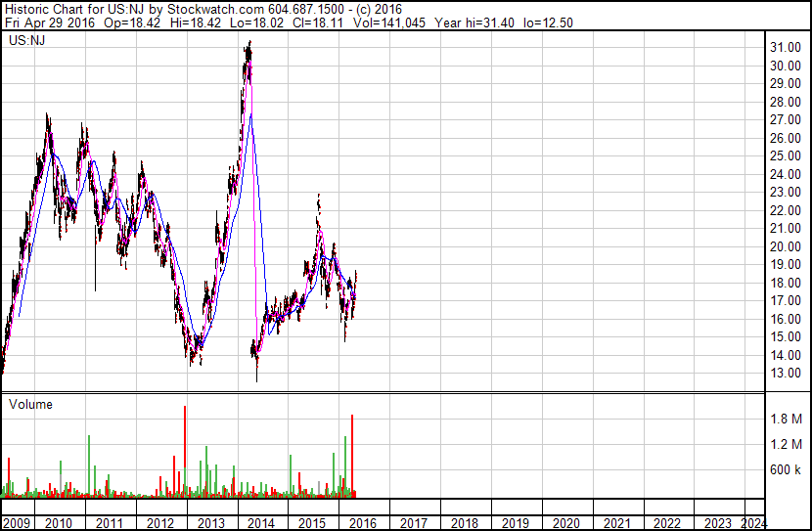Click the 2018 year label on the timeline
The width and height of the screenshot is (812, 531).
click(465, 523)
